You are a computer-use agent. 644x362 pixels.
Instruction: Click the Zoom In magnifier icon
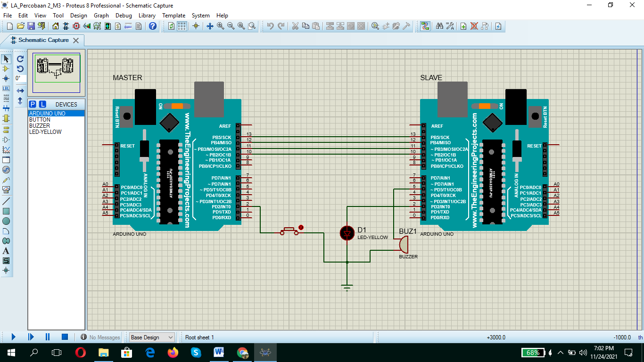click(221, 26)
